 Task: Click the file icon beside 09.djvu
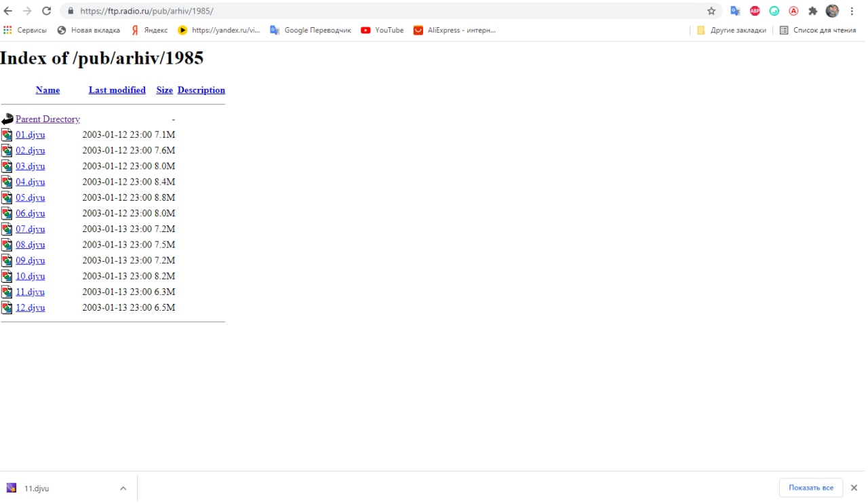7,260
